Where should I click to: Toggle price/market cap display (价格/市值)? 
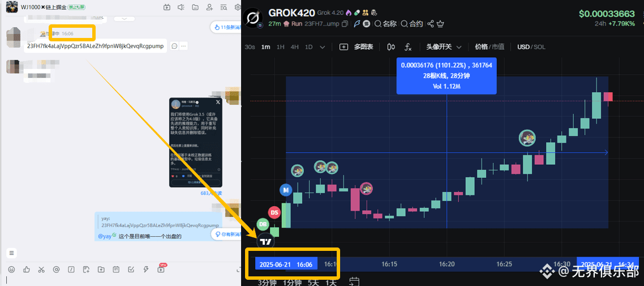pyautogui.click(x=490, y=47)
